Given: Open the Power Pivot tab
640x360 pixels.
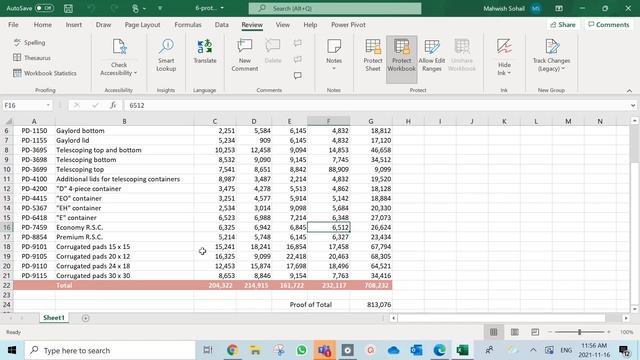Looking at the screenshot, I should pos(348,24).
